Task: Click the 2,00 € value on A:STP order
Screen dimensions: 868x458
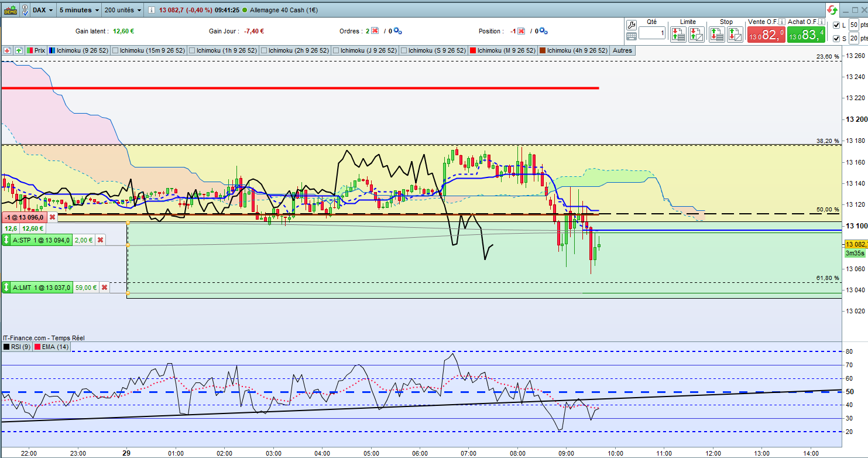Action: click(84, 240)
